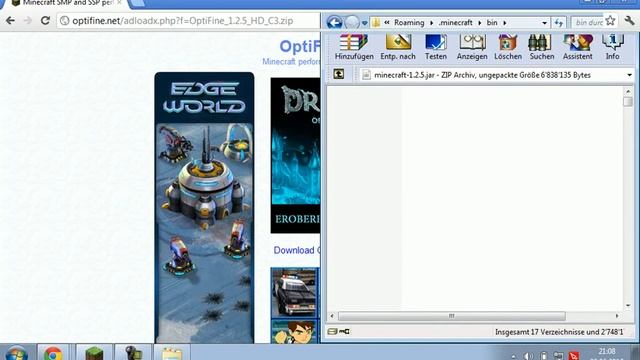
Task: Click the .minecraft breadcrumb segment
Action: pos(456,22)
